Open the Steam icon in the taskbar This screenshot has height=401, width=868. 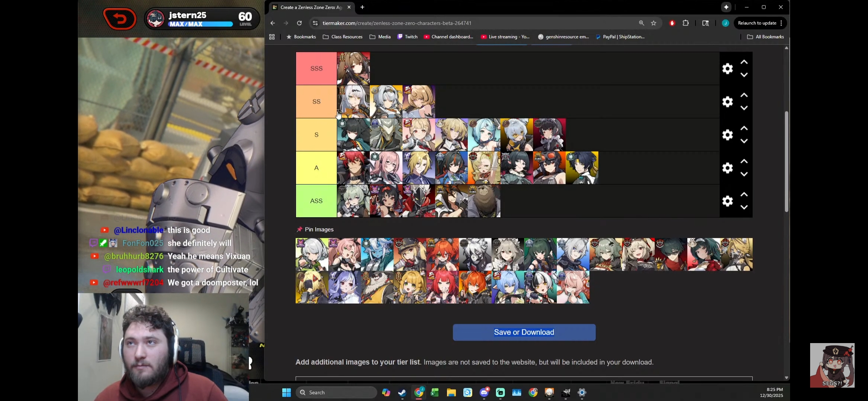coord(402,392)
